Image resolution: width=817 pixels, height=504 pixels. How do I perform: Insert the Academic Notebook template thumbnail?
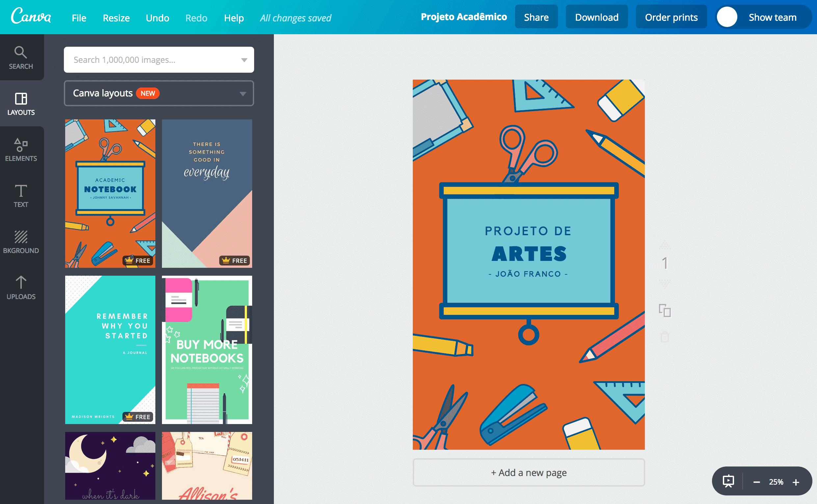pos(110,193)
